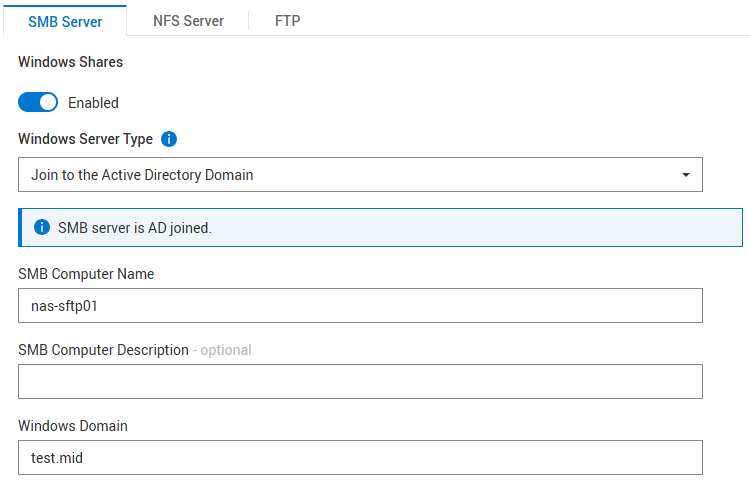This screenshot has width=750, height=494.
Task: Click the Windows Domain label
Action: (x=73, y=426)
